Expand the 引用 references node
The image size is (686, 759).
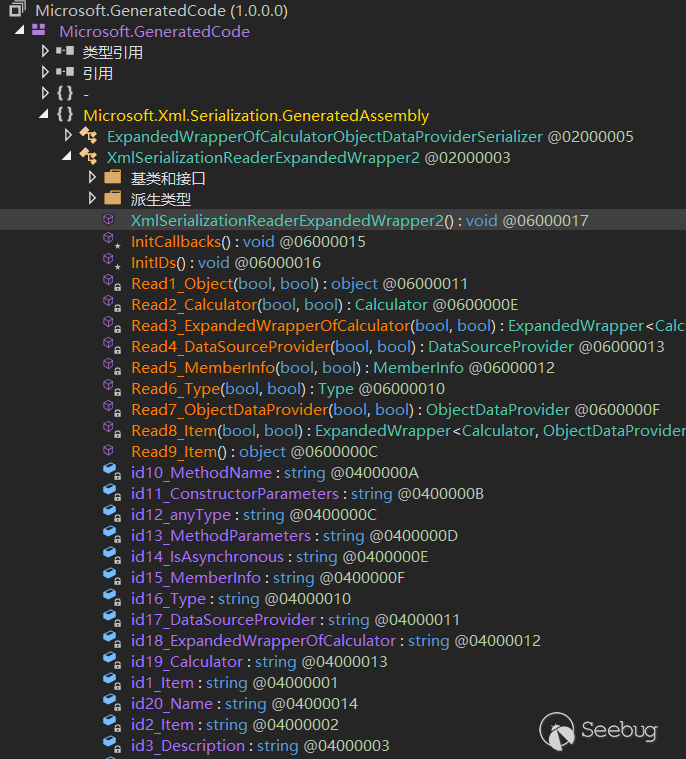45,73
